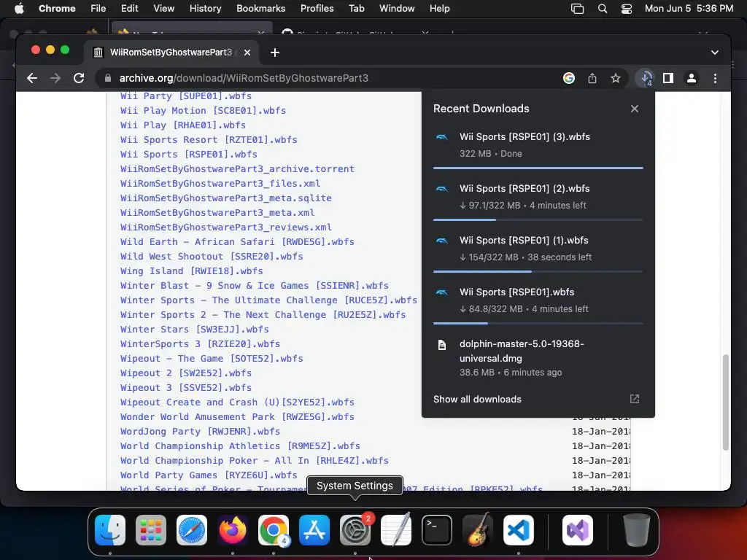Open Wing Island [RWIE18].wbfs link

tap(192, 271)
